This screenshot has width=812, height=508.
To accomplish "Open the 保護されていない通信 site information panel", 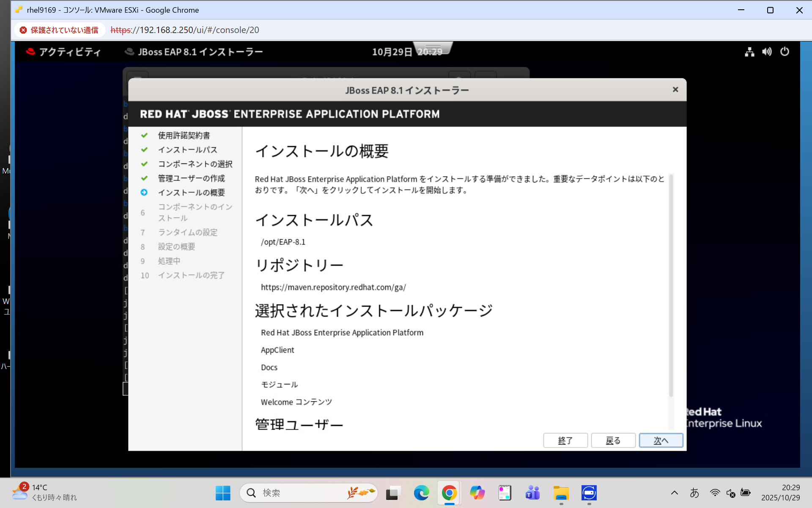I will (59, 30).
